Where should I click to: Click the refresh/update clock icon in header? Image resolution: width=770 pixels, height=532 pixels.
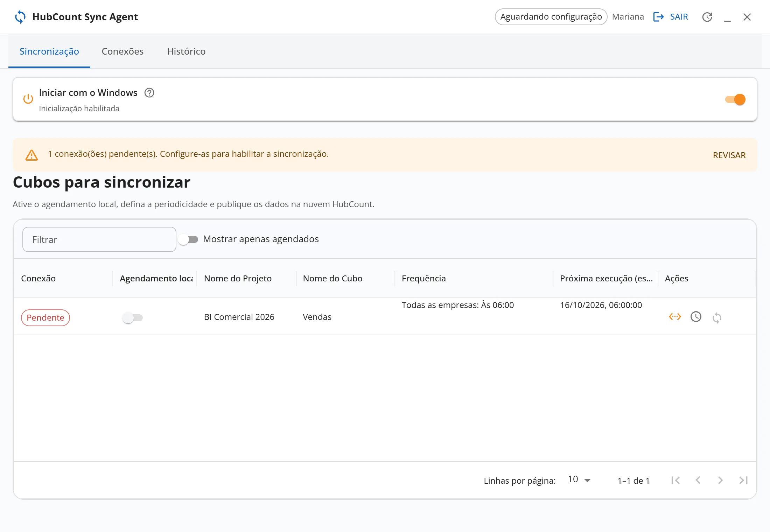point(707,17)
